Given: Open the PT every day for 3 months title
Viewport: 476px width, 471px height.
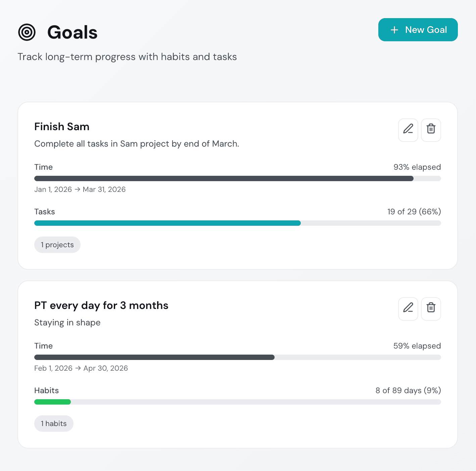Looking at the screenshot, I should coord(101,306).
